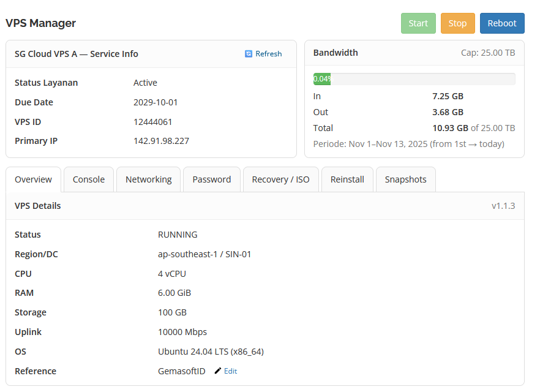
Task: Switch to the Overview tab
Action: click(34, 179)
